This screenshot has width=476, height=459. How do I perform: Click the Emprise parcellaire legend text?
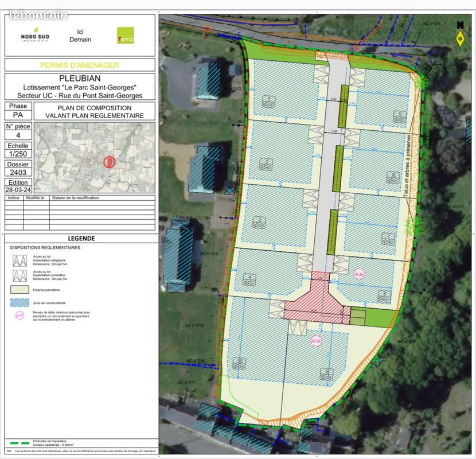pos(46,290)
